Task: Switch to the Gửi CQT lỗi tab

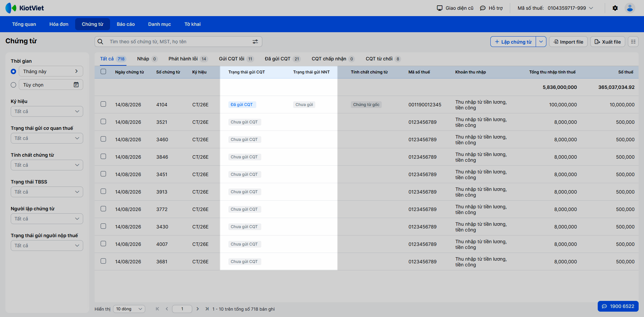Action: click(x=236, y=59)
